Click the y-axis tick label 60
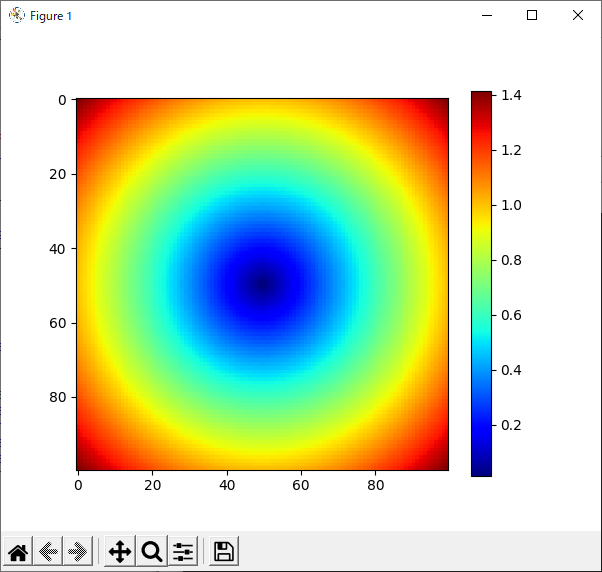 tap(57, 323)
